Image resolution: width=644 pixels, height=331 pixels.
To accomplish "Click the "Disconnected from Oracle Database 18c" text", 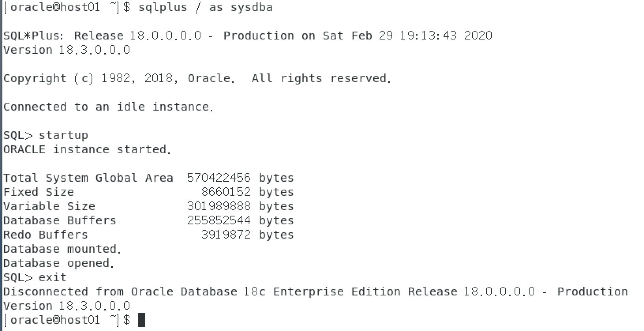I will click(x=134, y=292).
